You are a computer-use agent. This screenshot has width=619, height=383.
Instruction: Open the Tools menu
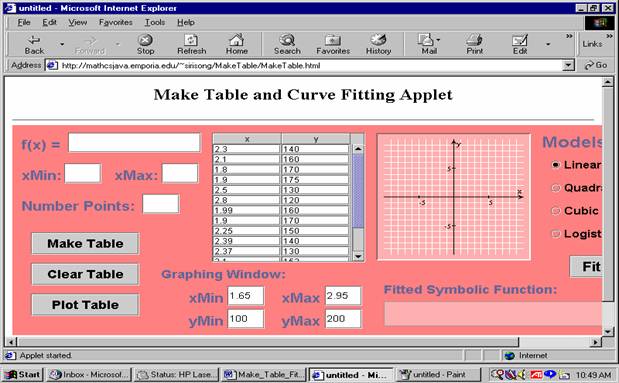155,23
